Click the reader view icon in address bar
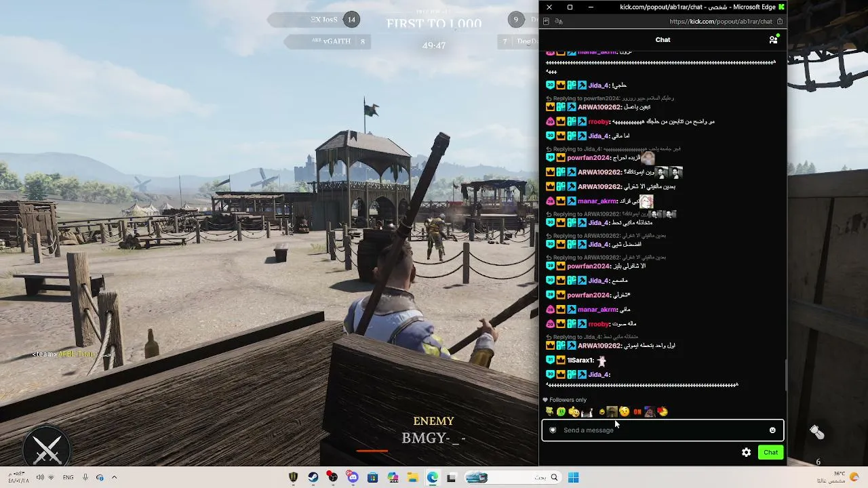The width and height of the screenshot is (868, 488). (x=547, y=21)
